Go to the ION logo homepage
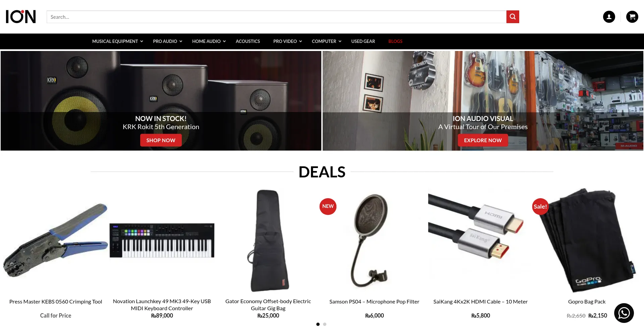The width and height of the screenshot is (644, 333). pyautogui.click(x=21, y=17)
